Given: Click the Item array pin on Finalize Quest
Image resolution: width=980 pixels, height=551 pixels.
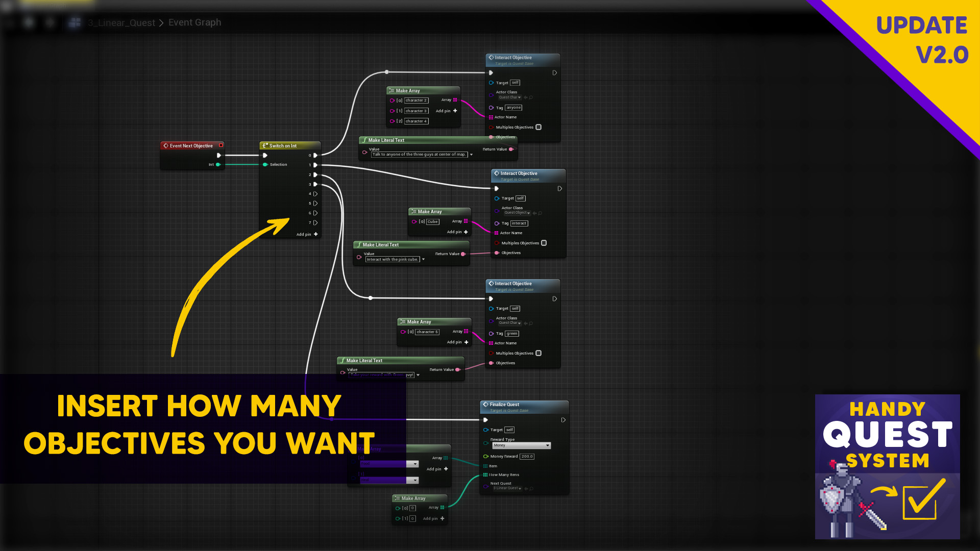Looking at the screenshot, I should tap(485, 466).
